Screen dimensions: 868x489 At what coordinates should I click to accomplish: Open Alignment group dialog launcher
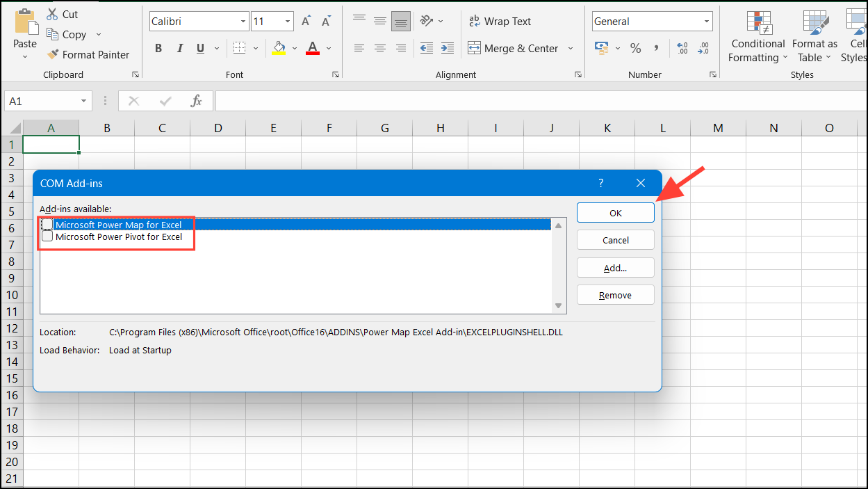(578, 74)
